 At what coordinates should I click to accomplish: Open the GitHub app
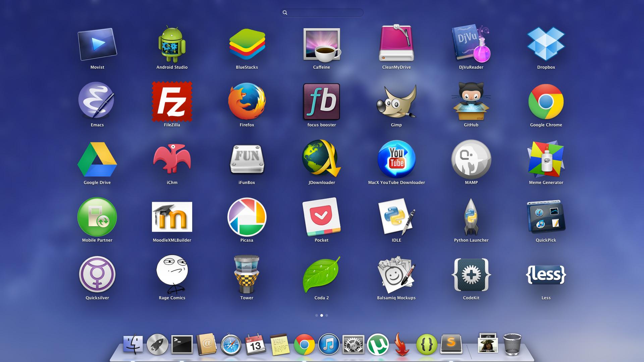pyautogui.click(x=471, y=101)
